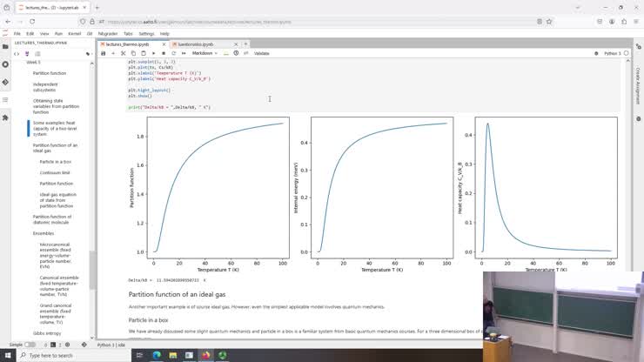Viewport: 644px width, 362px height.
Task: Open the Git sidebar panel icon
Action: click(x=4, y=83)
